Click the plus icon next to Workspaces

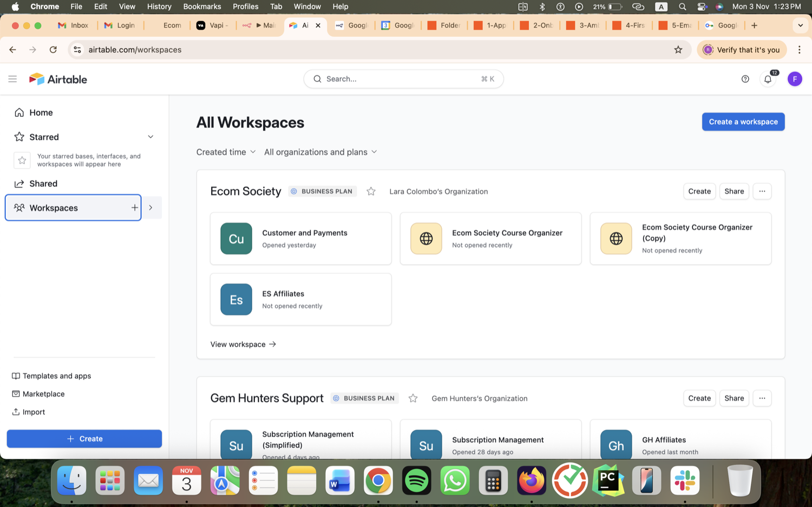point(134,208)
